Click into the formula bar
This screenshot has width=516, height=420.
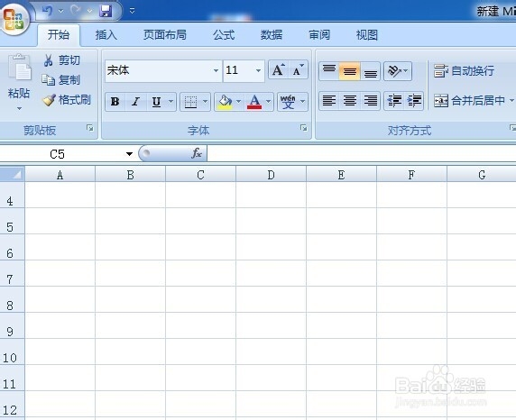(x=362, y=153)
